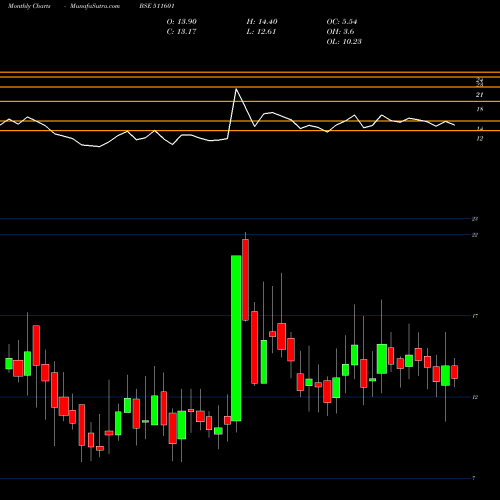The height and width of the screenshot is (500, 500).
Task: Click the 'BSE 511691' ticker label
Action: click(x=157, y=6)
